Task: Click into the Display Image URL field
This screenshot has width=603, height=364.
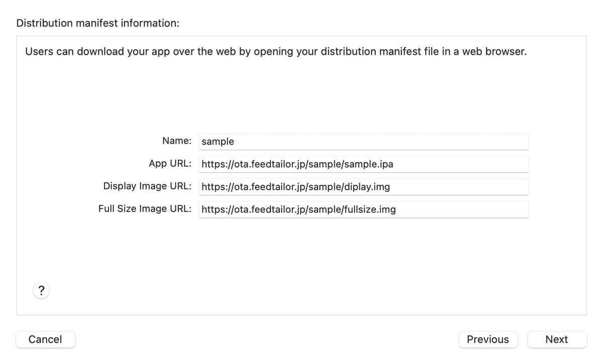Action: coord(364,186)
